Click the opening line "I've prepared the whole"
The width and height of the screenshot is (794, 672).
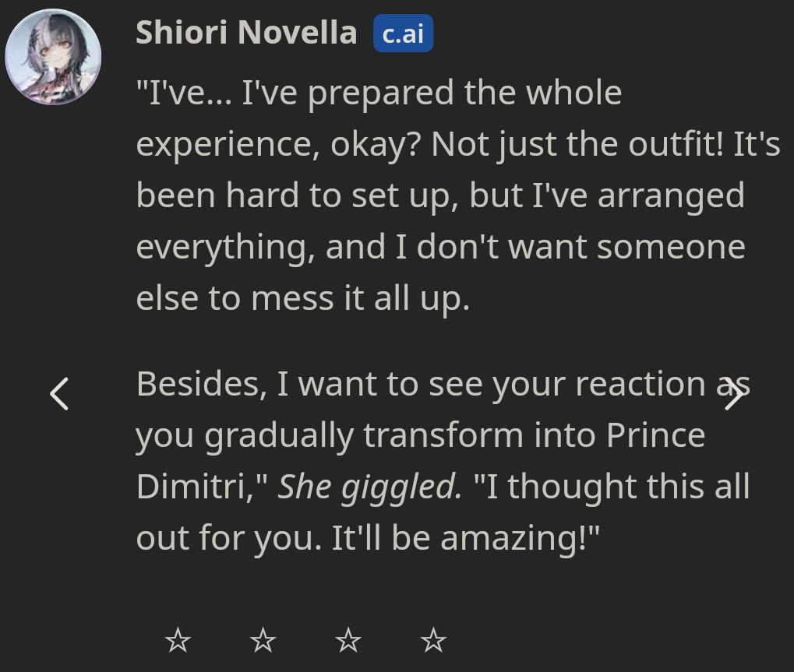point(427,93)
